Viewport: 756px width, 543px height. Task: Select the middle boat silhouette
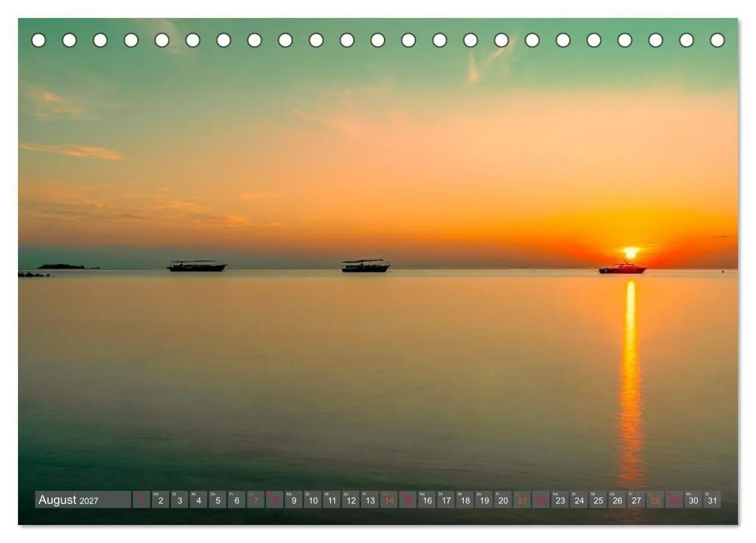(366, 266)
